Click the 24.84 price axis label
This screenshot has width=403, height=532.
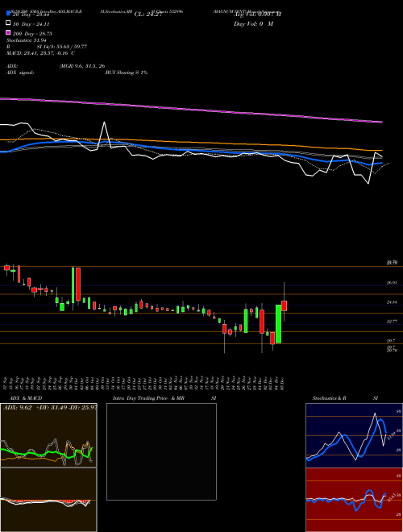pos(392,302)
